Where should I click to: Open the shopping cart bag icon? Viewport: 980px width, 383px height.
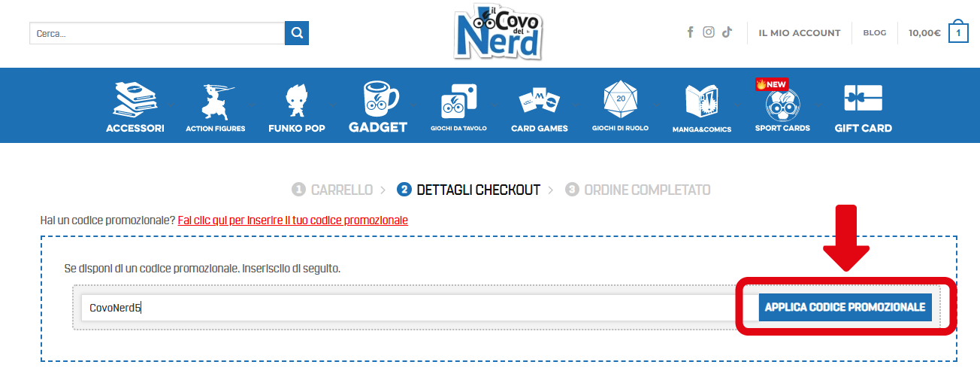[958, 32]
